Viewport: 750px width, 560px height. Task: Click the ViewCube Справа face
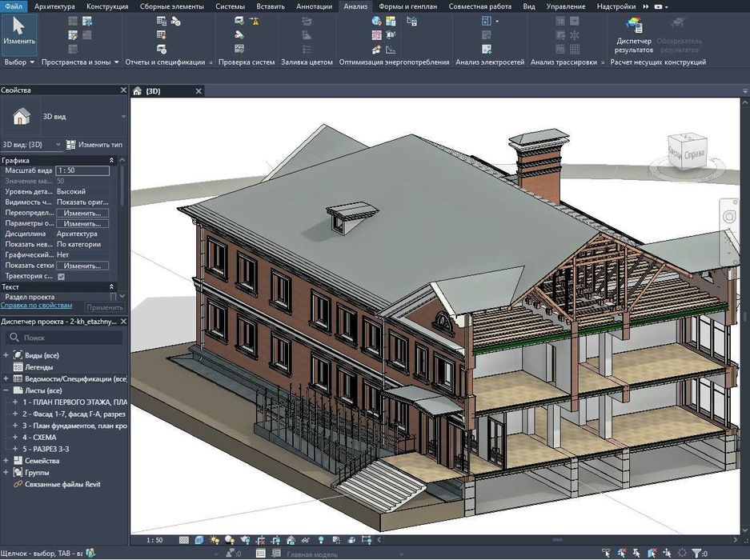tap(693, 154)
